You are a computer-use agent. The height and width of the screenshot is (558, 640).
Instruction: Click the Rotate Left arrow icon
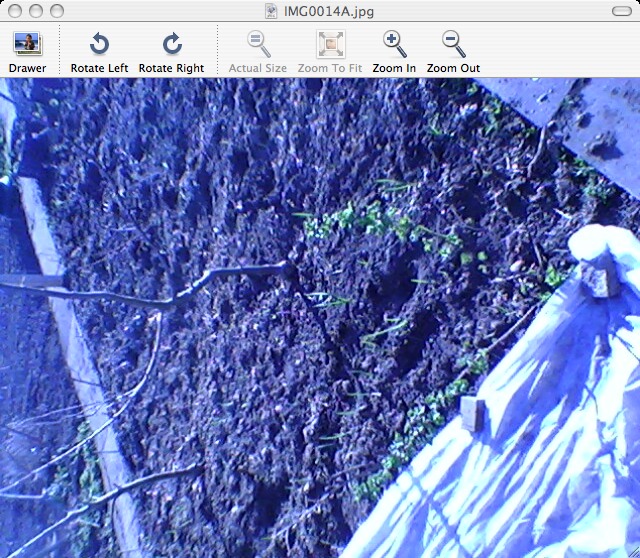(x=99, y=44)
